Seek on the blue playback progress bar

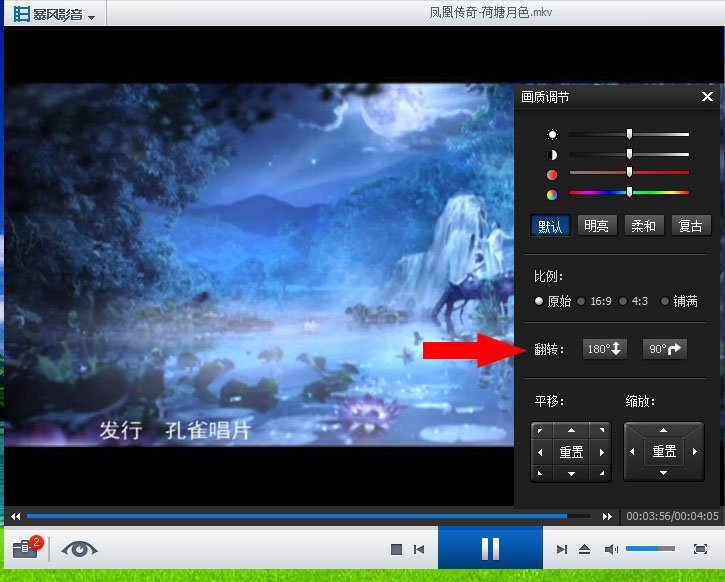pyautogui.click(x=308, y=516)
